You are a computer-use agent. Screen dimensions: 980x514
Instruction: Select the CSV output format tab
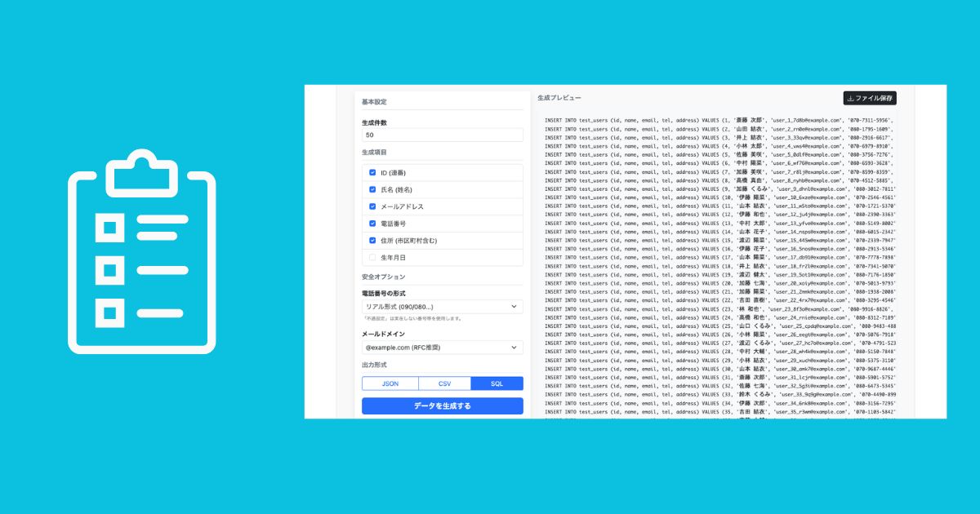click(444, 383)
